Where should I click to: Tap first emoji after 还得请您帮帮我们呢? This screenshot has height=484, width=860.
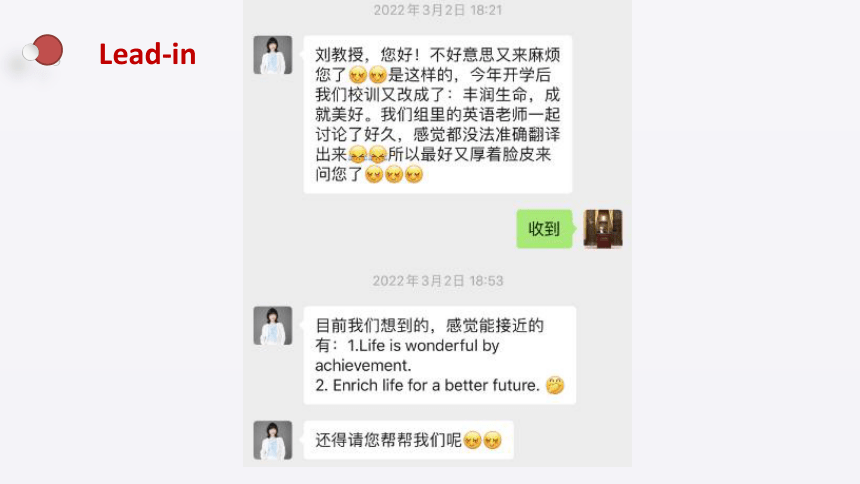(x=472, y=440)
